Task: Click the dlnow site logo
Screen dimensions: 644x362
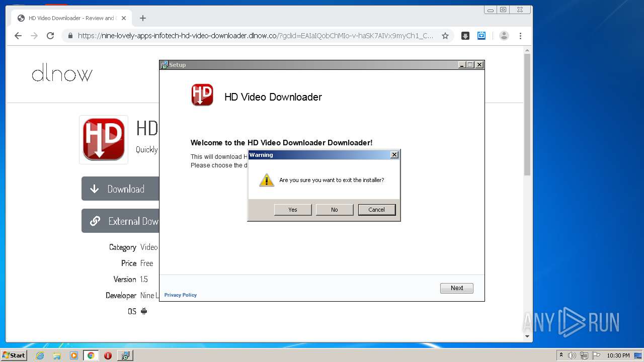Action: point(62,74)
